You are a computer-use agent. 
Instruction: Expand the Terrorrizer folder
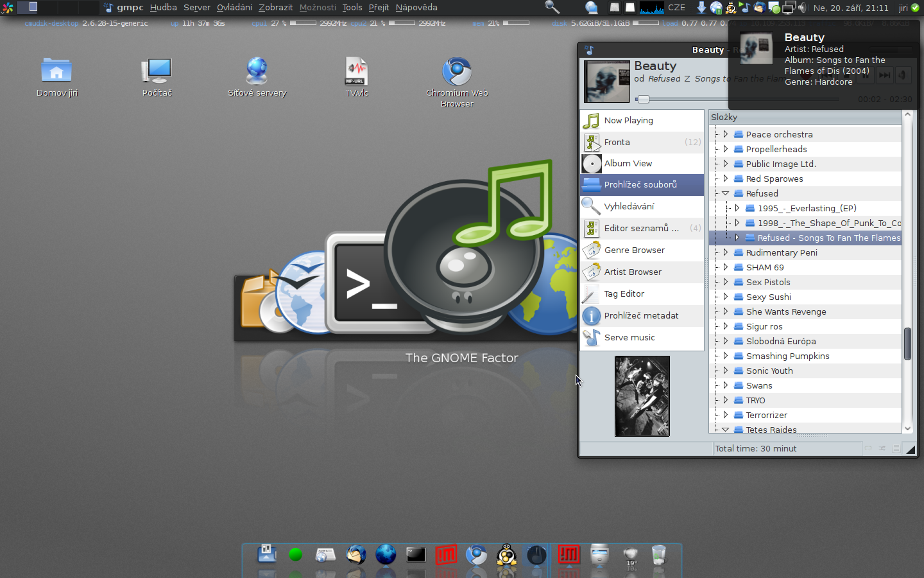(726, 415)
